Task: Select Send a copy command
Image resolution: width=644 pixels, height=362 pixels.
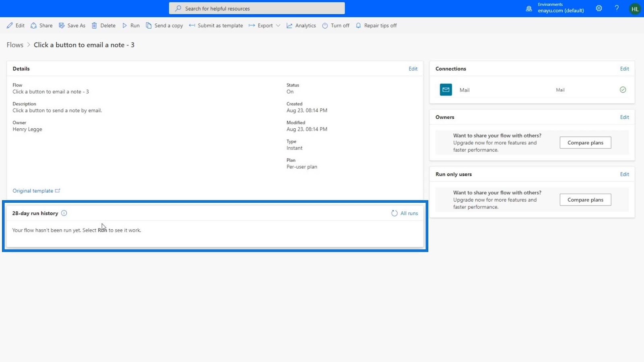Action: pos(164,25)
